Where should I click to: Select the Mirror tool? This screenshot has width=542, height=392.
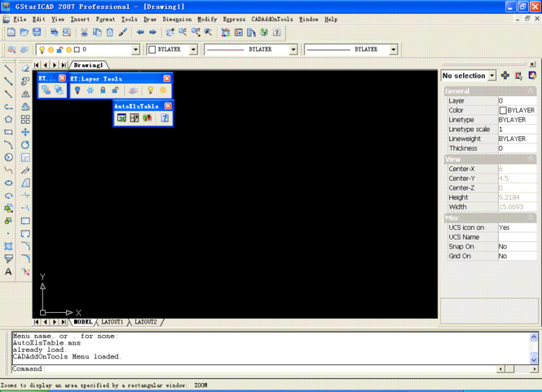(x=25, y=94)
